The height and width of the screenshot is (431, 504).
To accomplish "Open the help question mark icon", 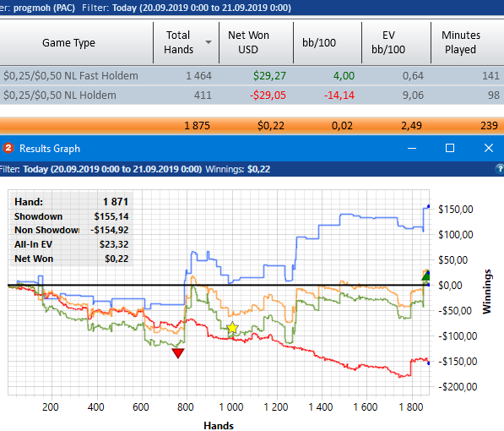I will coord(500,169).
